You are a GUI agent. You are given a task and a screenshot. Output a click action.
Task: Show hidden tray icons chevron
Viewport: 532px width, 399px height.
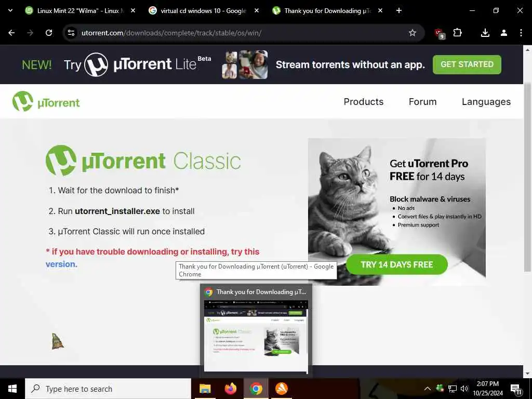[428, 389]
